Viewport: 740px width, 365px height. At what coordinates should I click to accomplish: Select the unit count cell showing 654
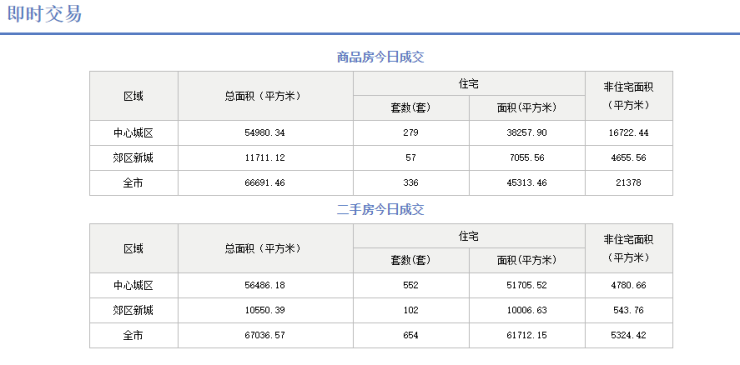[x=411, y=335]
